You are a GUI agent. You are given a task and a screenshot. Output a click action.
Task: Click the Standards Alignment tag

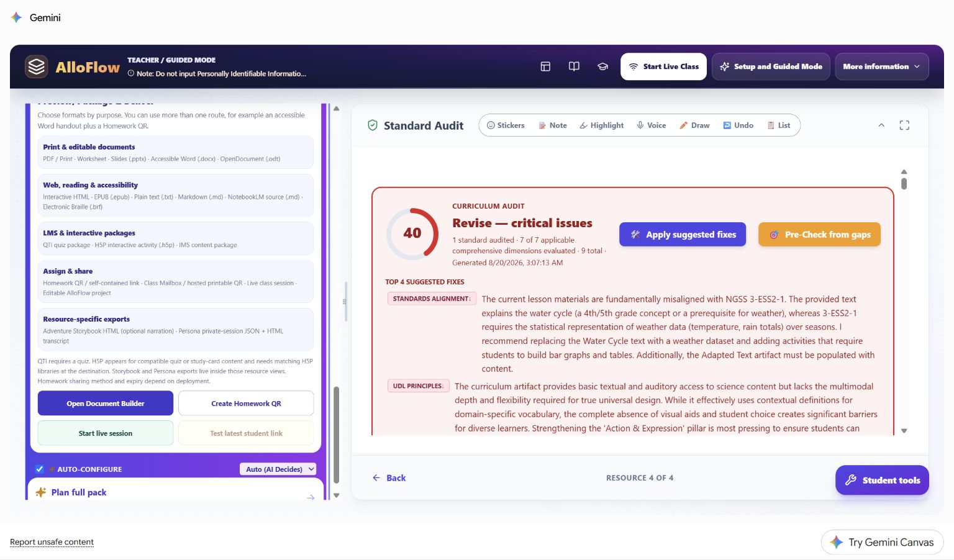[432, 299]
